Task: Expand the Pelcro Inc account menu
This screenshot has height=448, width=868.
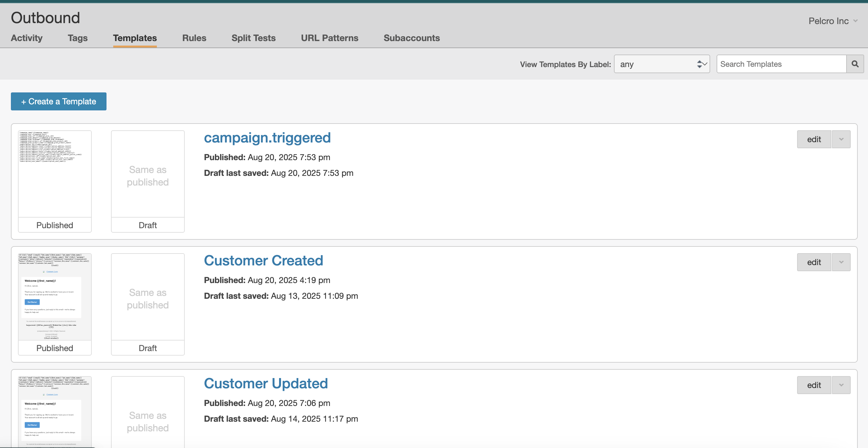Action: (833, 21)
